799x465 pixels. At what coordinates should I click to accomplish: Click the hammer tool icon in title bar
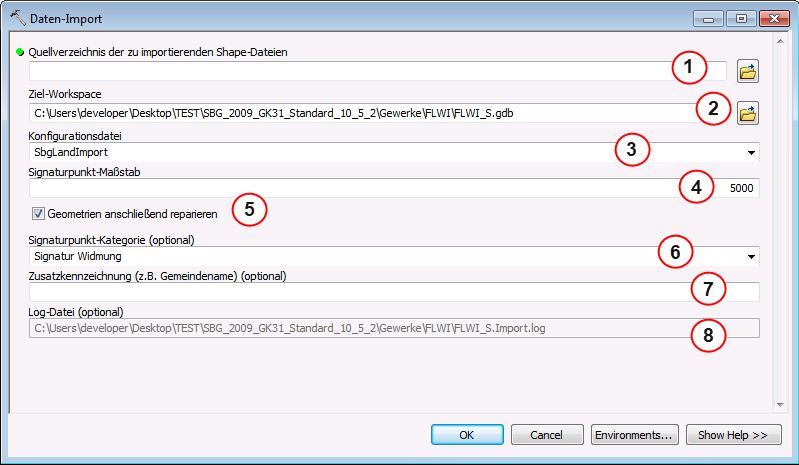point(18,18)
